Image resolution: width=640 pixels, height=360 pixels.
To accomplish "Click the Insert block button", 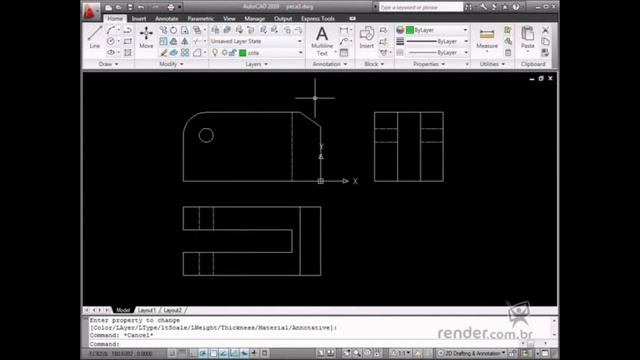I will [367, 37].
